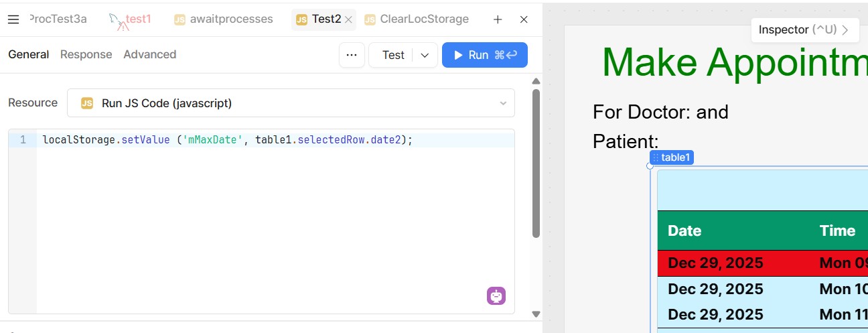Close the Test2 tab
Viewport: 868px width, 333px height.
(348, 19)
